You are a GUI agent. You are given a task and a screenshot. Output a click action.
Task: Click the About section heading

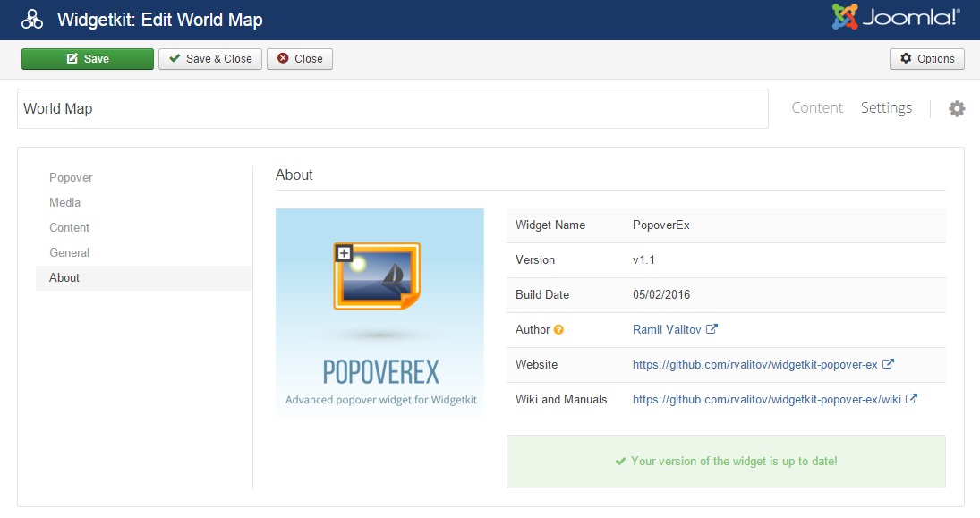click(294, 175)
